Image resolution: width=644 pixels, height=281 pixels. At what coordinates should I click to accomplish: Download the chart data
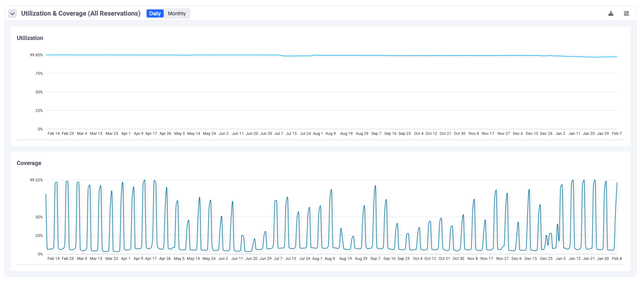point(611,13)
